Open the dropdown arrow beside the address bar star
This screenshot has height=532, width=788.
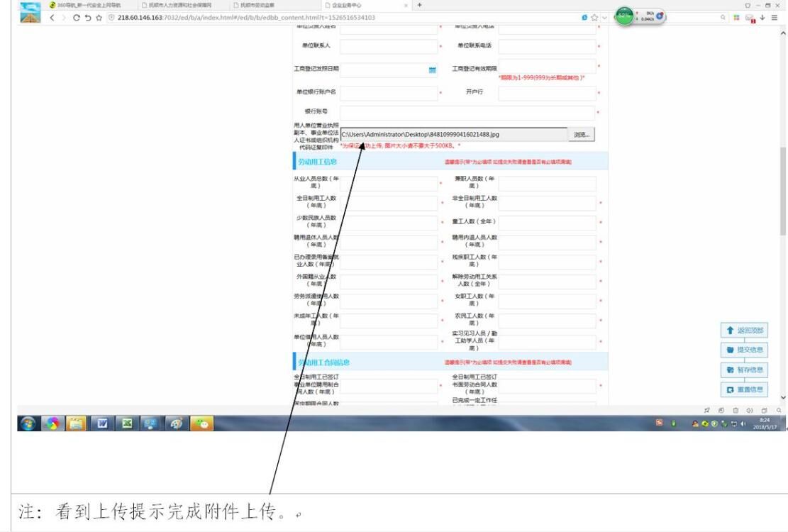(604, 18)
